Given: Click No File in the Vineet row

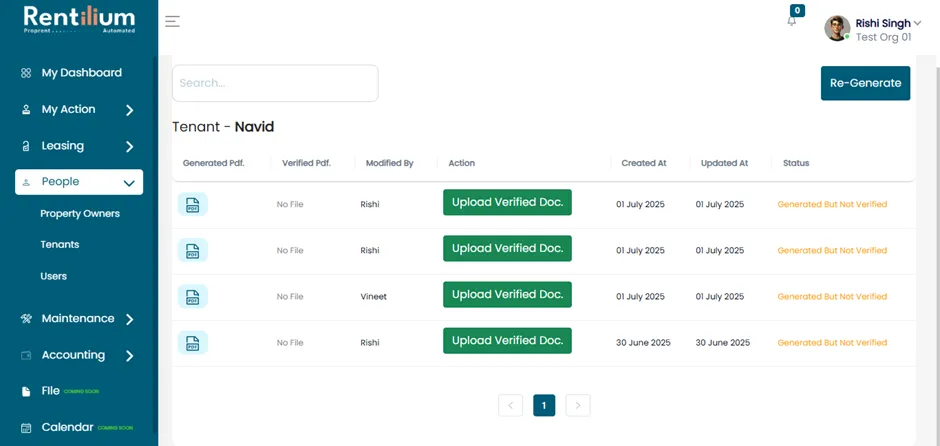Looking at the screenshot, I should [x=290, y=297].
